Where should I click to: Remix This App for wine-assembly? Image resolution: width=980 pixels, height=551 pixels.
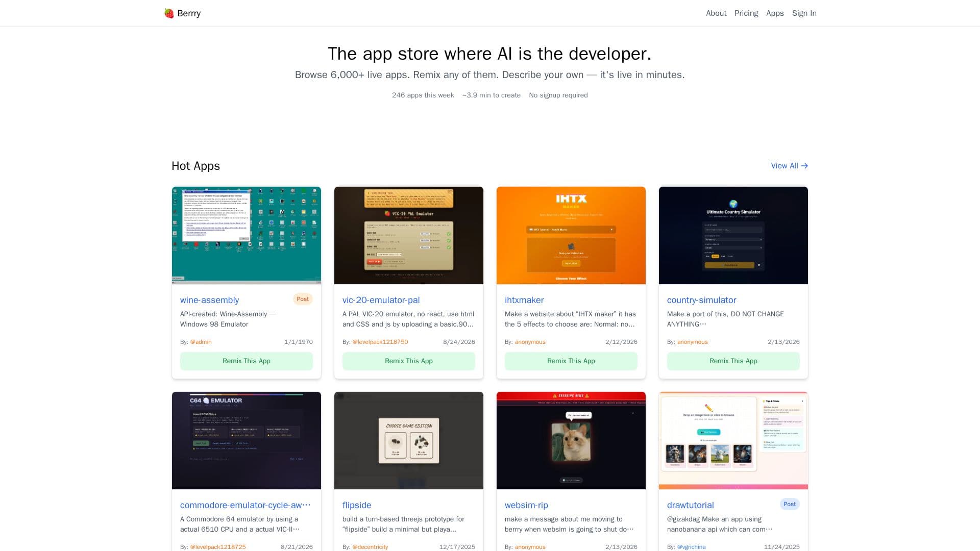click(247, 361)
